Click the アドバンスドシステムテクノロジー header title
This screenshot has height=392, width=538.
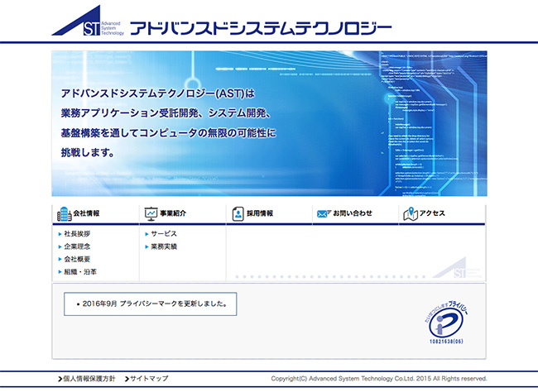coord(261,28)
